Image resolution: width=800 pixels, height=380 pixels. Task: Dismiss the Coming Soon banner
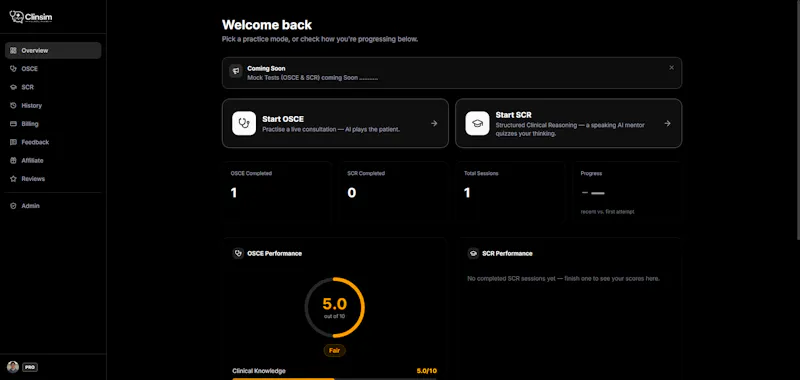point(671,68)
